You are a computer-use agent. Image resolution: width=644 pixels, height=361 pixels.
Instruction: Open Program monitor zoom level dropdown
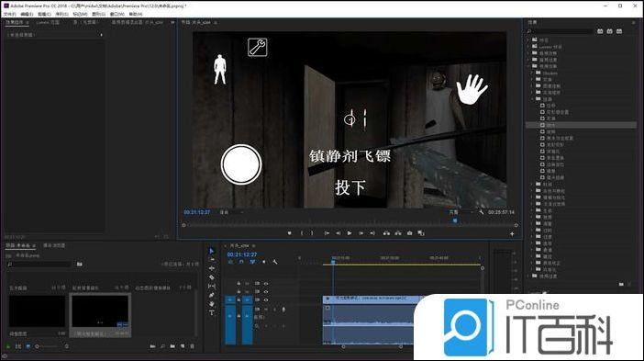pos(232,212)
